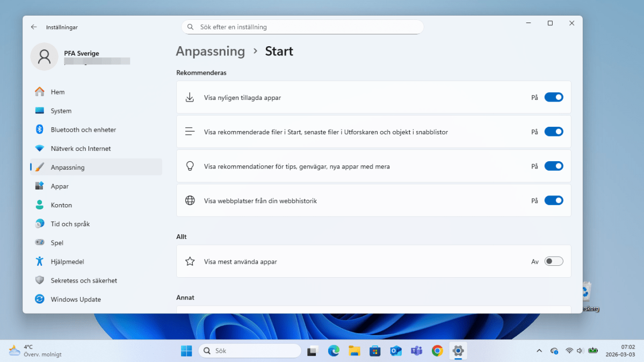This screenshot has width=644, height=362.
Task: Open File Explorer from the taskbar
Action: pos(354,350)
